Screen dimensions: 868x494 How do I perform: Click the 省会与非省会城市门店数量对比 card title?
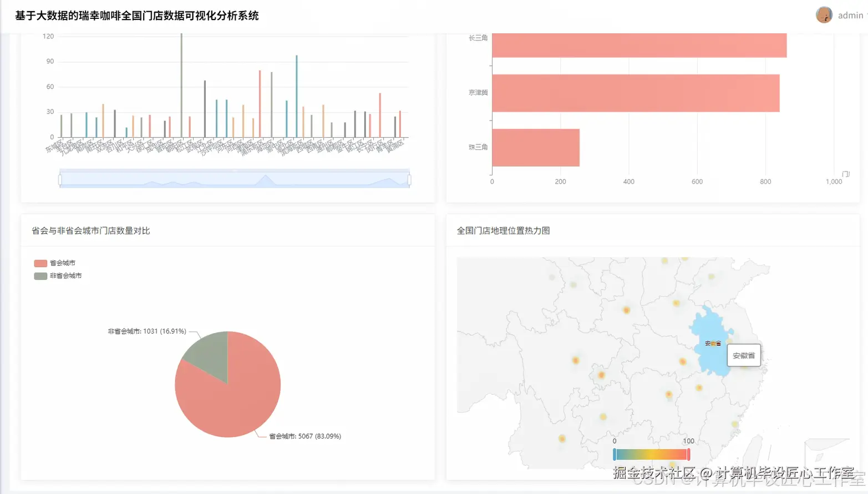pos(91,231)
